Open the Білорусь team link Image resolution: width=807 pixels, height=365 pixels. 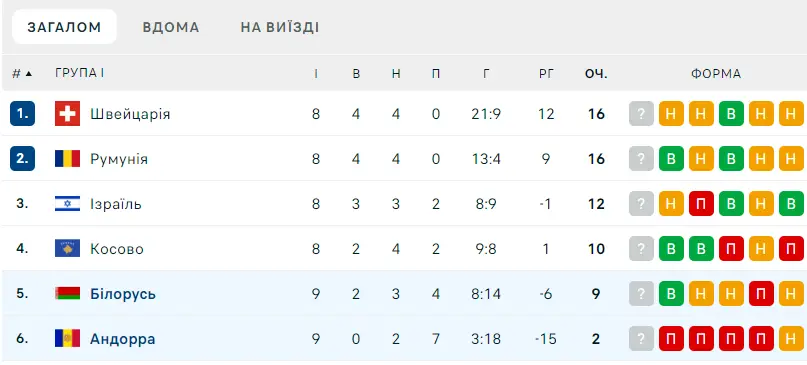(123, 294)
